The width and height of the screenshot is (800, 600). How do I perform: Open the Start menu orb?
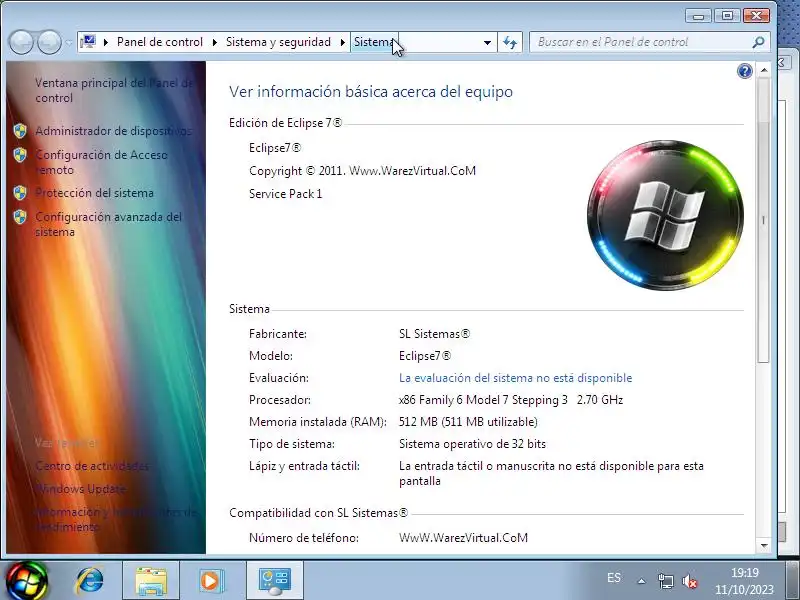(x=27, y=581)
